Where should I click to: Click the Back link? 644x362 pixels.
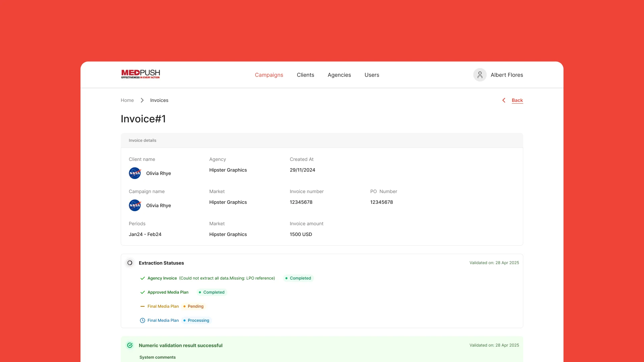[517, 100]
